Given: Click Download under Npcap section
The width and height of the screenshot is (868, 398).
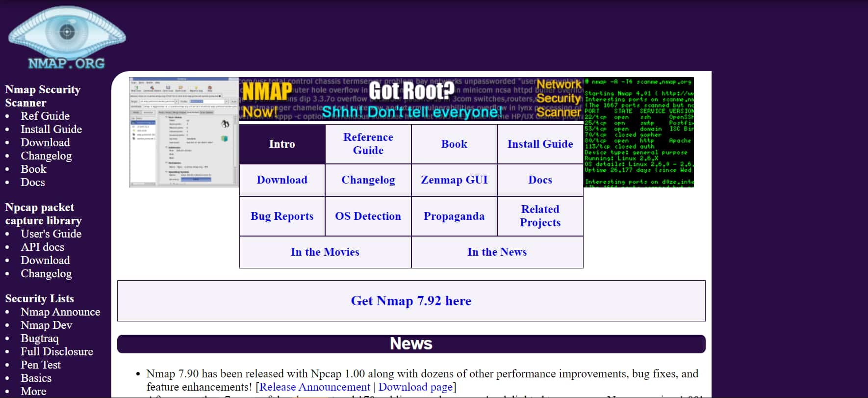Looking at the screenshot, I should point(45,260).
